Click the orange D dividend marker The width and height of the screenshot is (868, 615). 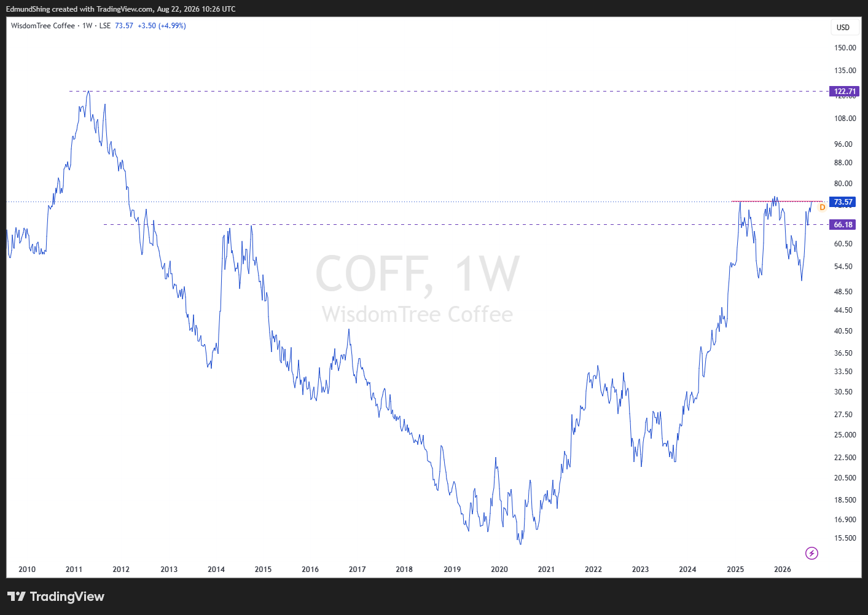(823, 208)
